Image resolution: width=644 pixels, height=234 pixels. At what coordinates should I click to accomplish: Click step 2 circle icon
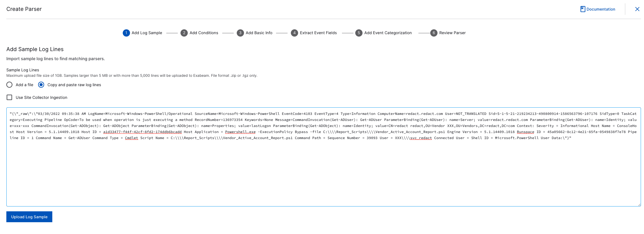click(184, 33)
